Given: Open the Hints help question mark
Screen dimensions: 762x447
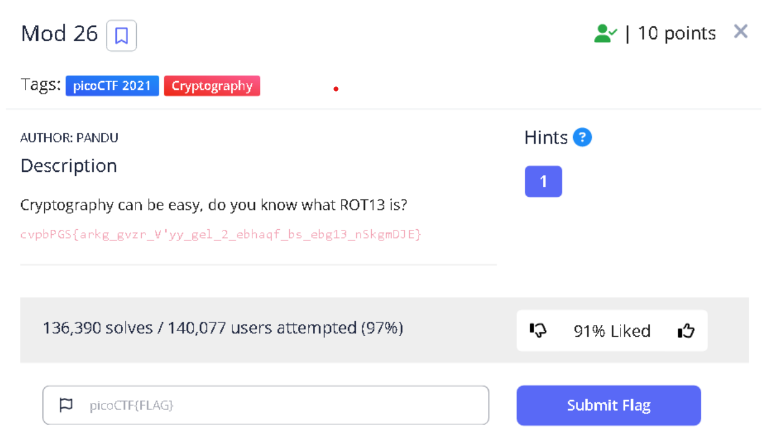Looking at the screenshot, I should [582, 137].
